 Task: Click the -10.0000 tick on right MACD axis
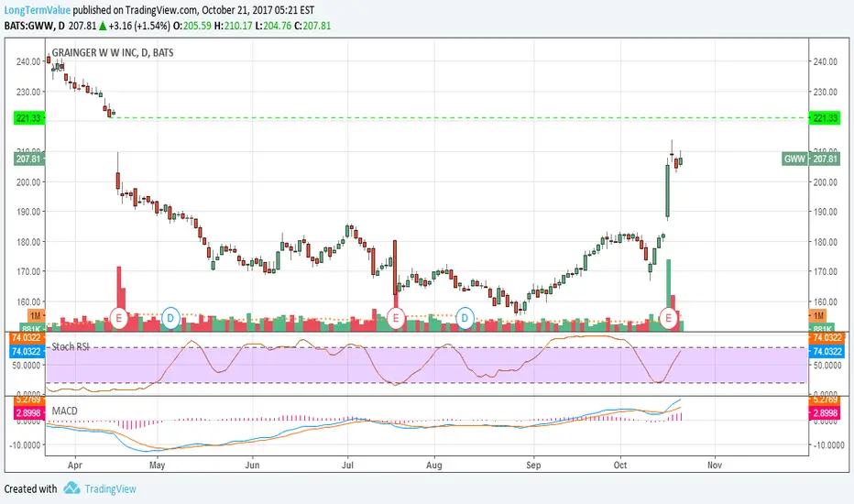pyautogui.click(x=827, y=445)
